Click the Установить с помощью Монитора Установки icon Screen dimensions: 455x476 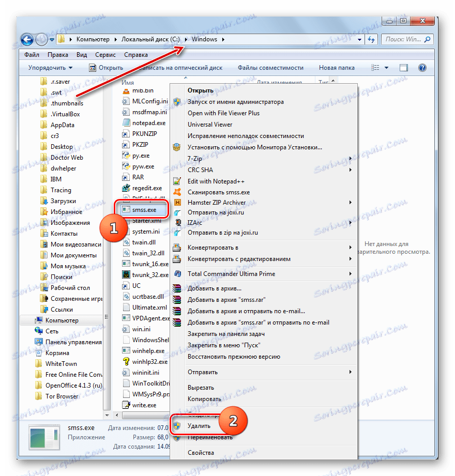[177, 147]
